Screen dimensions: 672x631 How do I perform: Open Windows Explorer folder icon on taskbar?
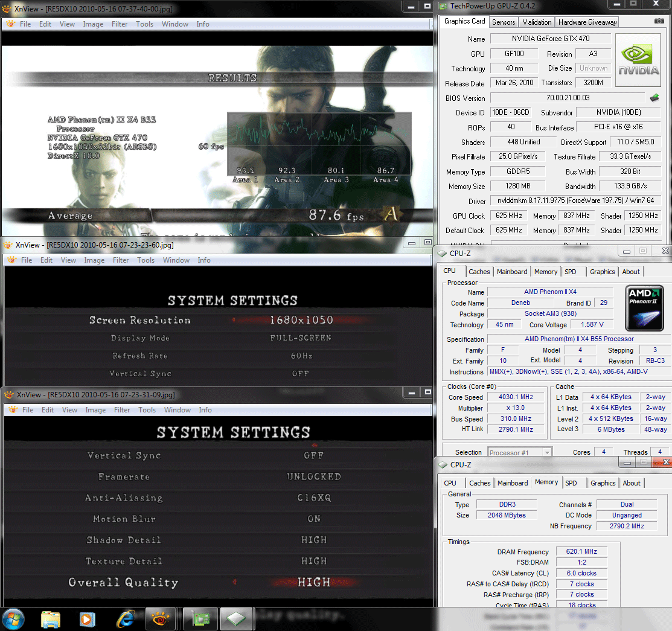51,620
